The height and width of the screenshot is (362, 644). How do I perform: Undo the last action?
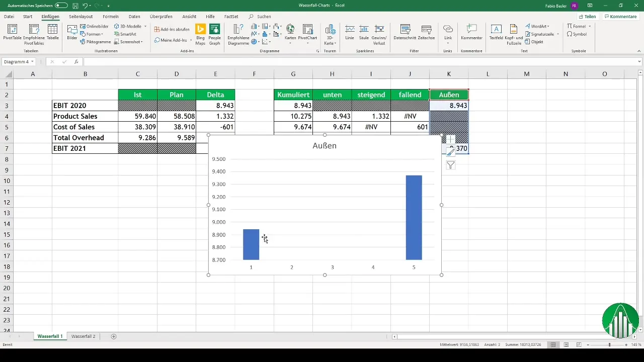[85, 6]
